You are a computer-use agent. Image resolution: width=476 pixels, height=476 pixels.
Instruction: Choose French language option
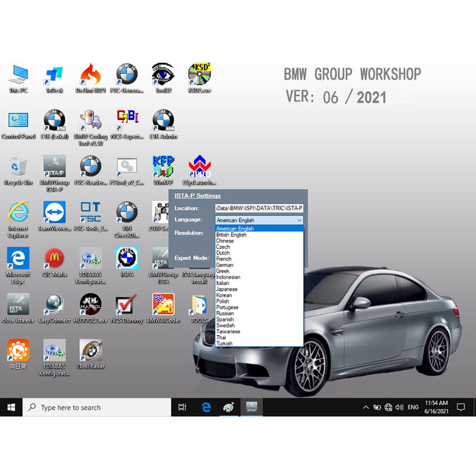(259, 259)
